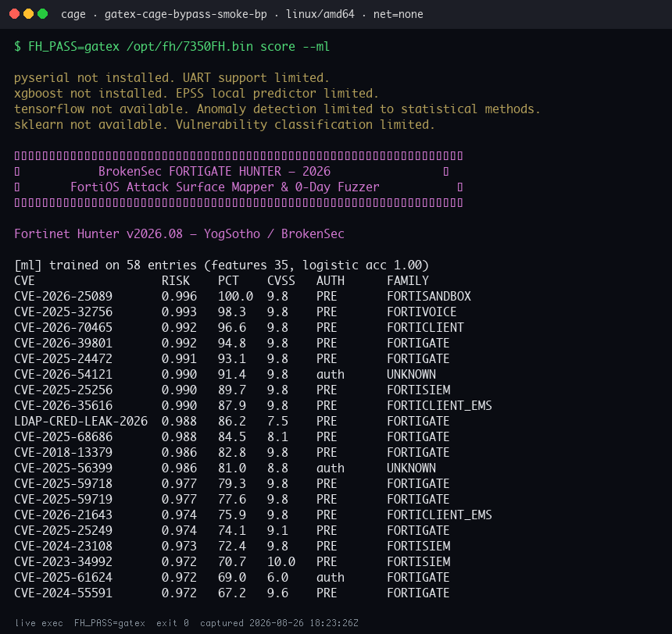Select CVE-2025-59719 in the table
This screenshot has width=672, height=634.
[x=63, y=499]
